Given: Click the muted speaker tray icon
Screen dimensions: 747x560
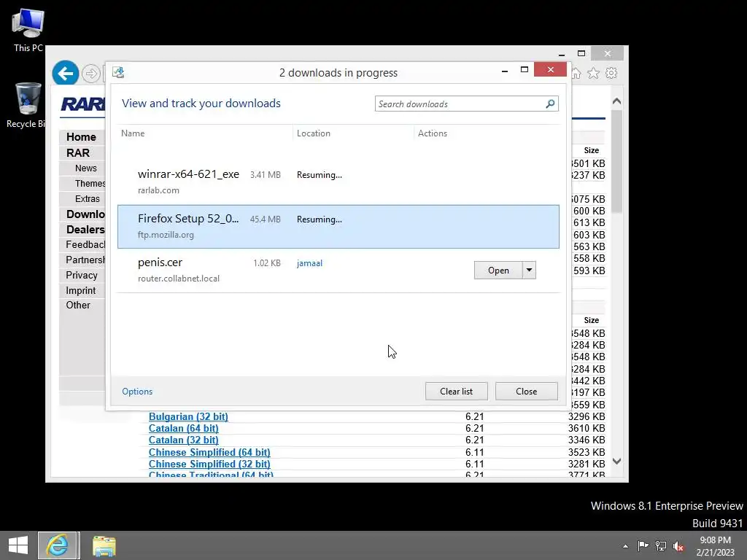Looking at the screenshot, I should pyautogui.click(x=678, y=546).
